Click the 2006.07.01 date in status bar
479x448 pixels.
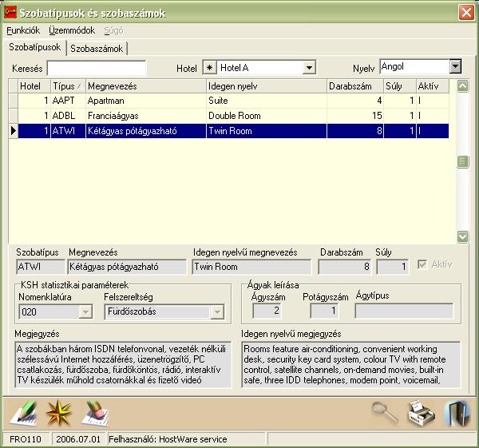point(78,439)
